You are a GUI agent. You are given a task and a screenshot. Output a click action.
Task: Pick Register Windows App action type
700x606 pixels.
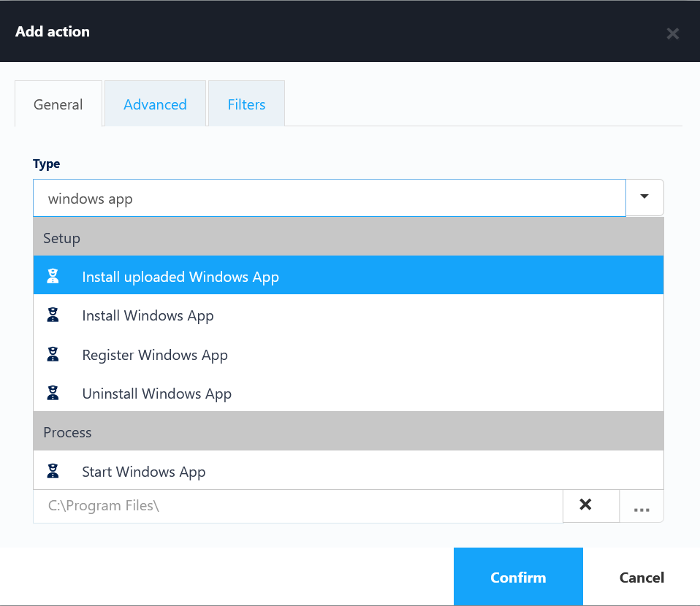pyautogui.click(x=349, y=353)
